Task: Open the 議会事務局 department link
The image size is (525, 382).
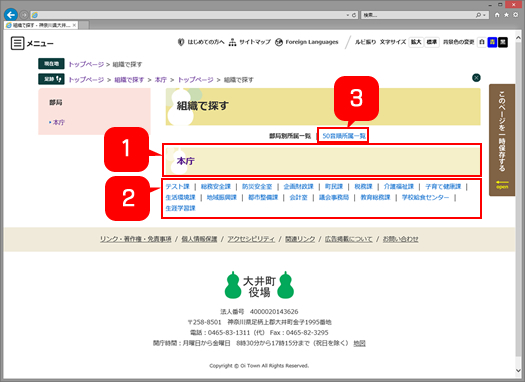Action: (x=334, y=198)
